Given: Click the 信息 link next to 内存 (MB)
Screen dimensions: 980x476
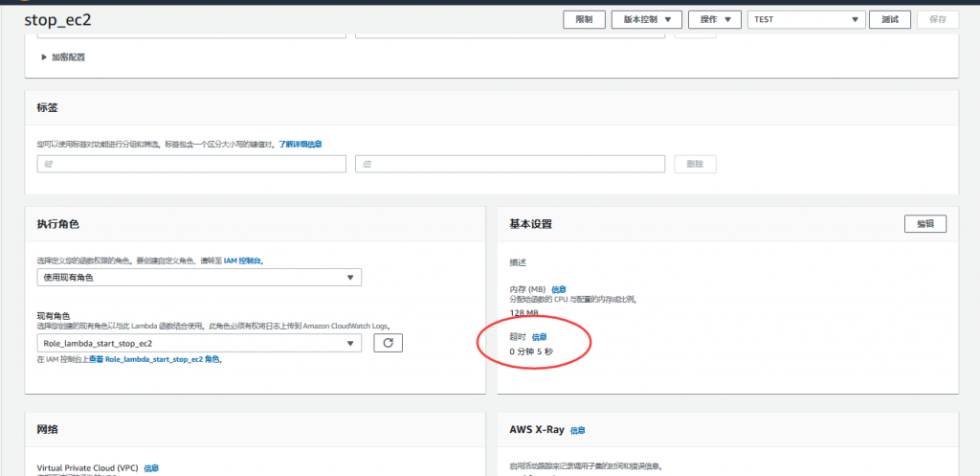Looking at the screenshot, I should tap(559, 288).
